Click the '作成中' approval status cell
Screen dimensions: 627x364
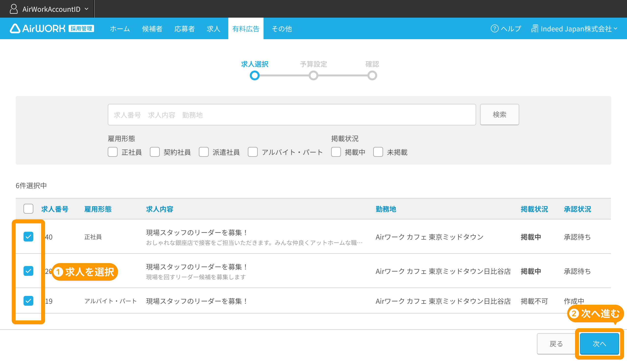(x=574, y=301)
